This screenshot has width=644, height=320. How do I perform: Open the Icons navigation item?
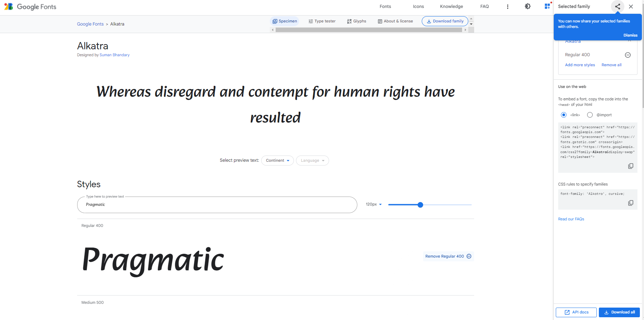[x=418, y=7]
